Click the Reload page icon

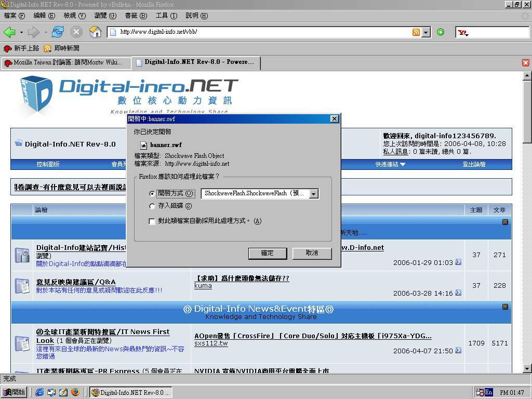pyautogui.click(x=57, y=32)
